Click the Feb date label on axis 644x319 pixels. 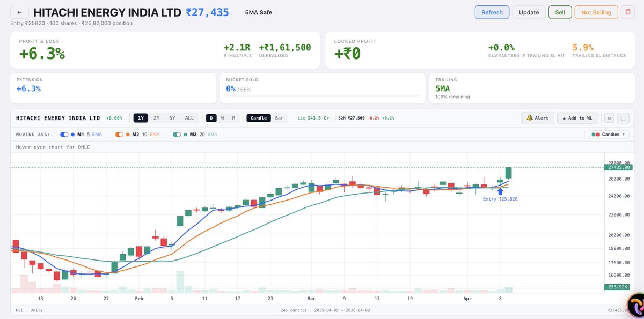tap(139, 298)
